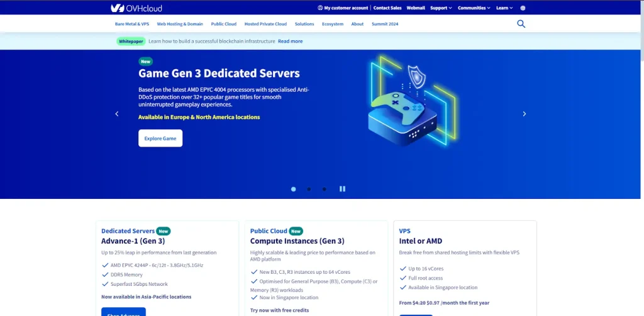This screenshot has height=316, width=644.
Task: Click Now available in Asia-Pacific locations text
Action: 146,296
